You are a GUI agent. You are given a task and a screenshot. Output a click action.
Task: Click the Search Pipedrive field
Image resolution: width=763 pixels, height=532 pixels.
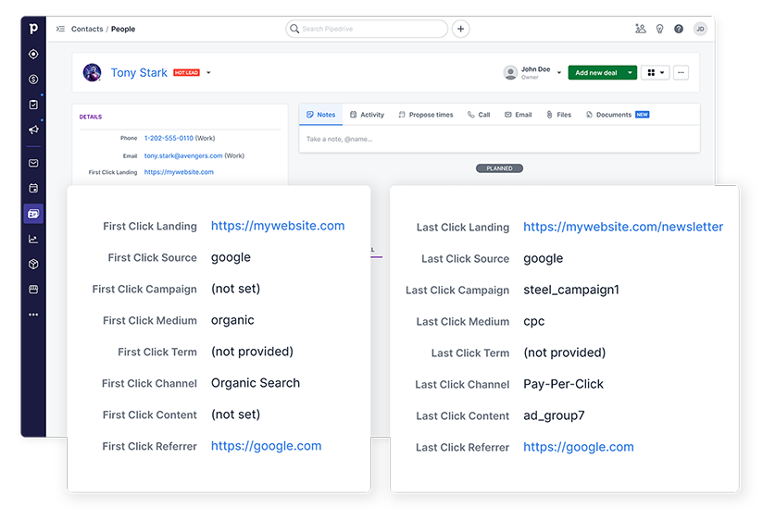click(x=367, y=29)
